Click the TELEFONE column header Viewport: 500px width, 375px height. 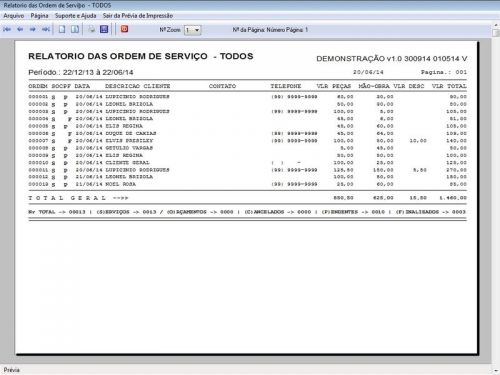286,86
